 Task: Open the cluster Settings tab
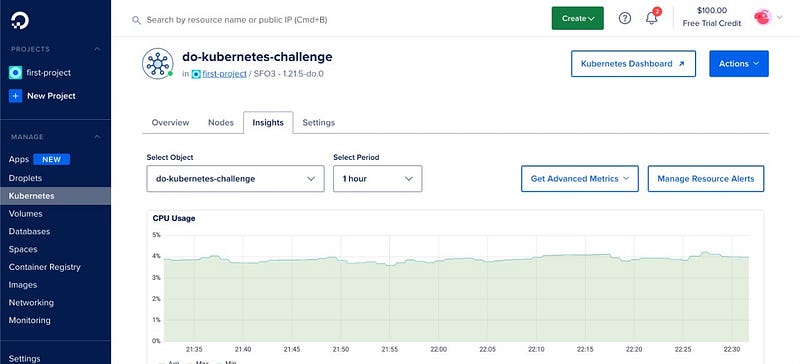pos(319,123)
